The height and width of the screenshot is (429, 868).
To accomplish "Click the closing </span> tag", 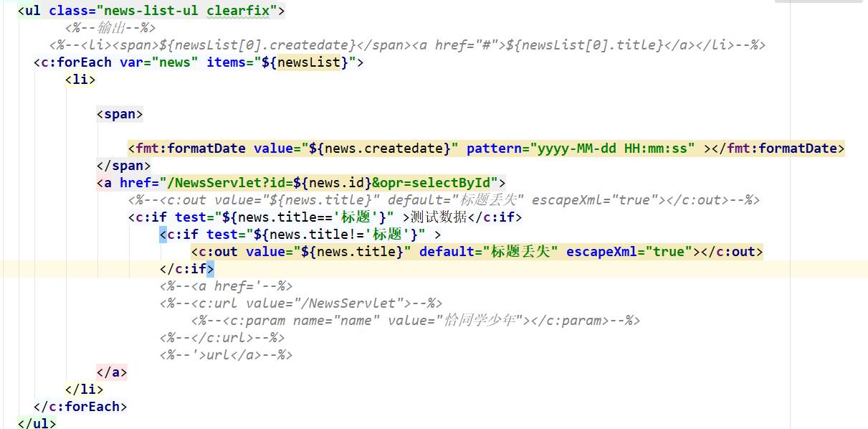I will point(124,166).
